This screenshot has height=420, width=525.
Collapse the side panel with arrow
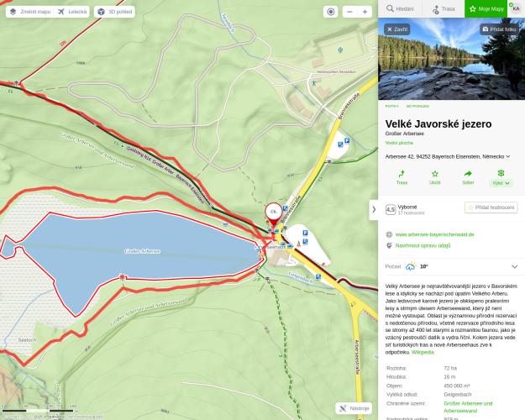tap(374, 210)
